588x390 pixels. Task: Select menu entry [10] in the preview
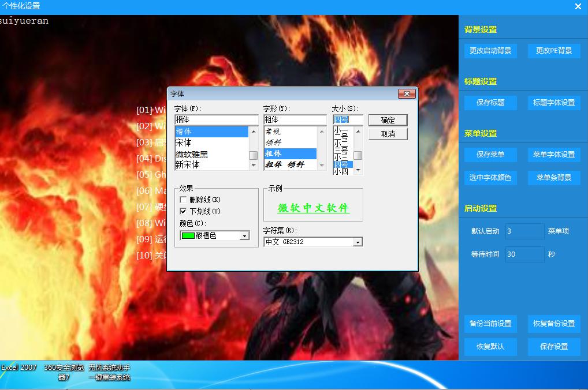(151, 256)
